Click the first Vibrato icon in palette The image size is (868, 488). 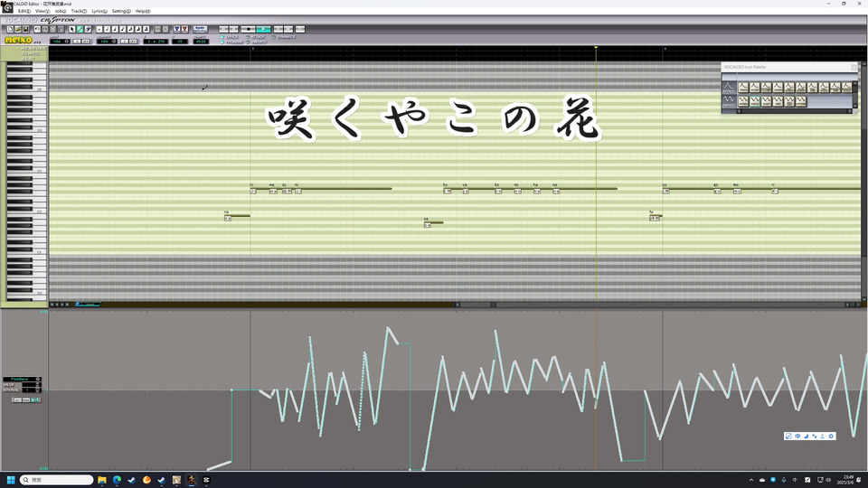(743, 101)
